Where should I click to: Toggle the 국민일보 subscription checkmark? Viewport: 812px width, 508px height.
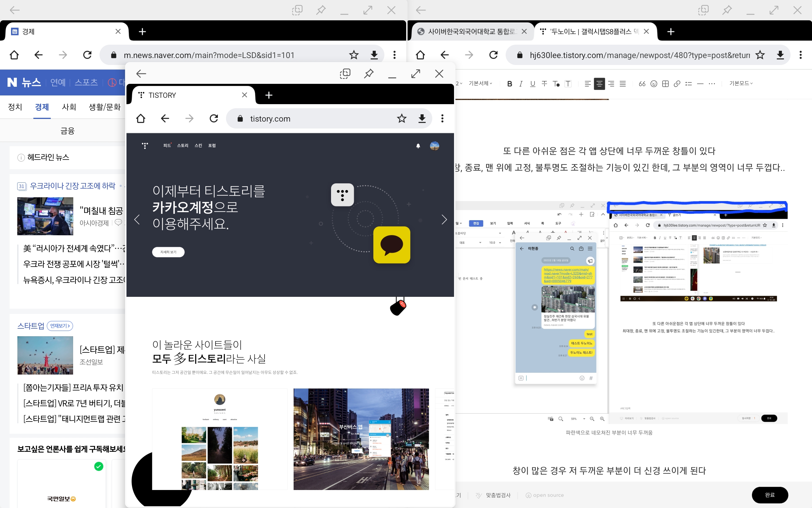tap(99, 466)
